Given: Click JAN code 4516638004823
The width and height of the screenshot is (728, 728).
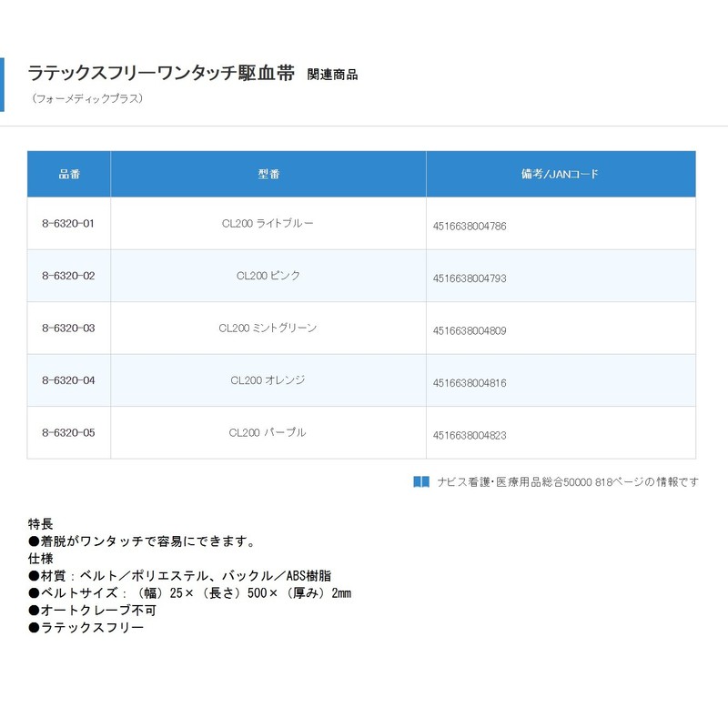Looking at the screenshot, I should coord(470,436).
